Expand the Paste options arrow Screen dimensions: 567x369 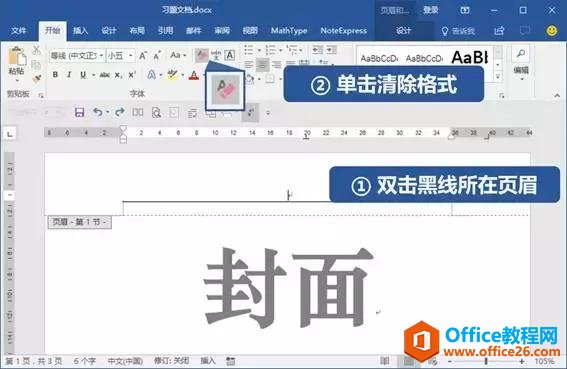coord(17,80)
